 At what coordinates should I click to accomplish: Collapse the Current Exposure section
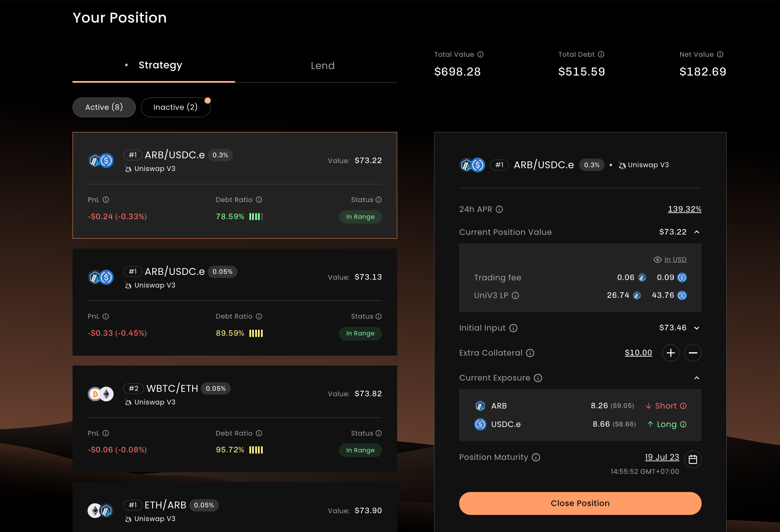coord(697,378)
